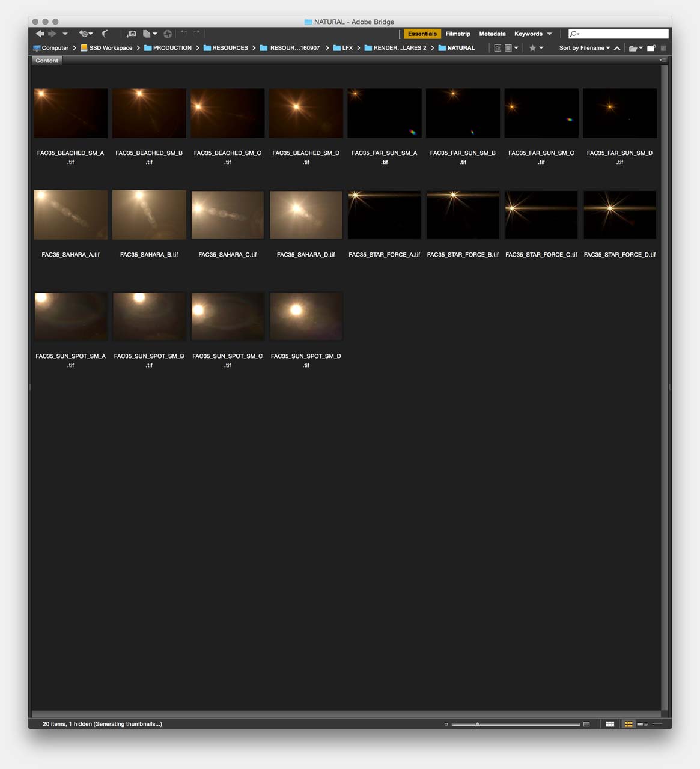Open the workspace switcher dropdown arrow
700x769 pixels.
click(549, 34)
